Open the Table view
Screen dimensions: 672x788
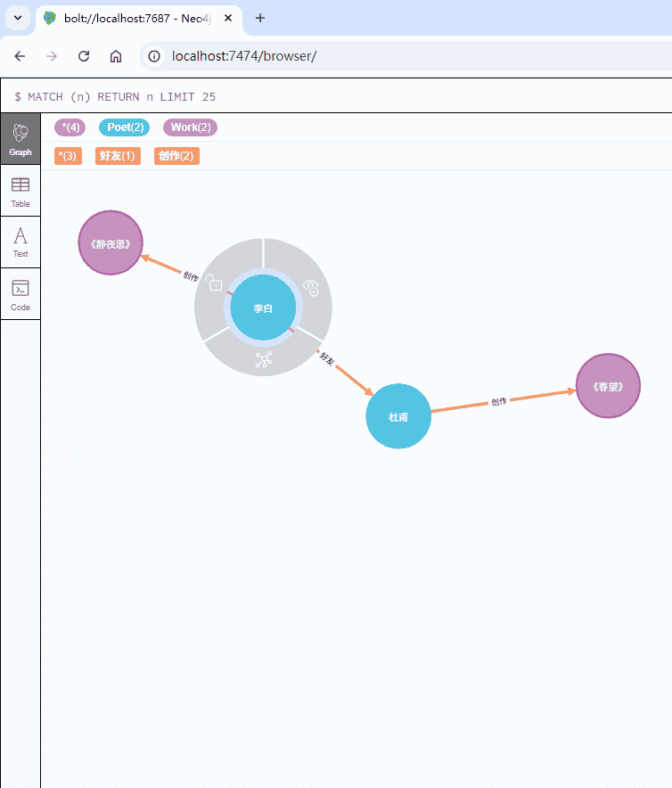coord(20,191)
